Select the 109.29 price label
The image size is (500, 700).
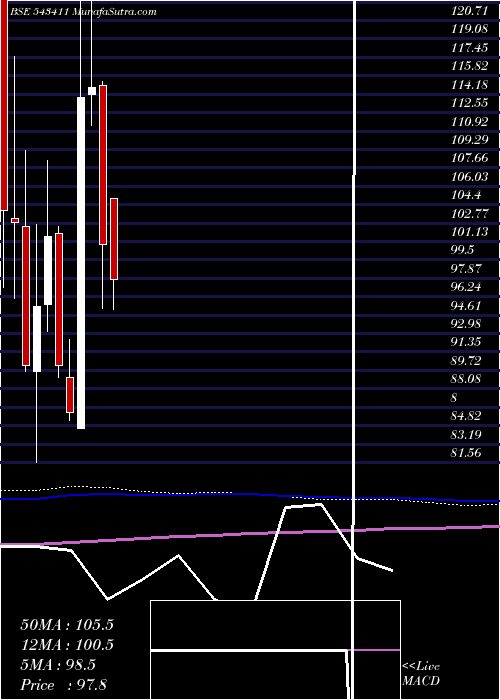click(470, 140)
